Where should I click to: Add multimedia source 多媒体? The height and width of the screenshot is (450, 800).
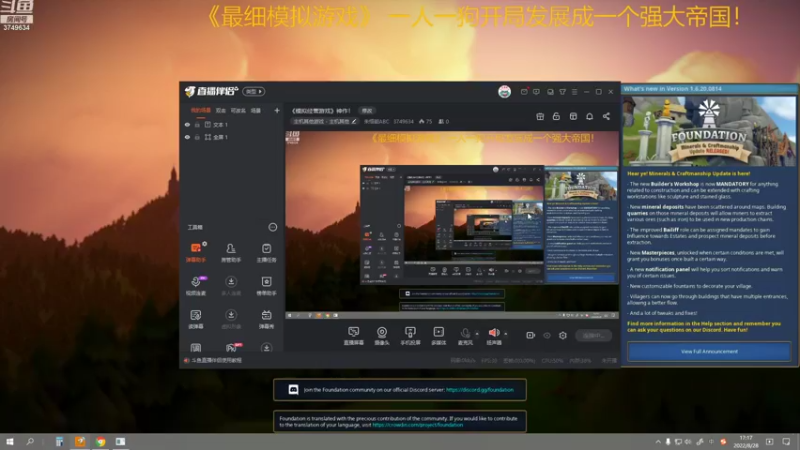click(439, 336)
